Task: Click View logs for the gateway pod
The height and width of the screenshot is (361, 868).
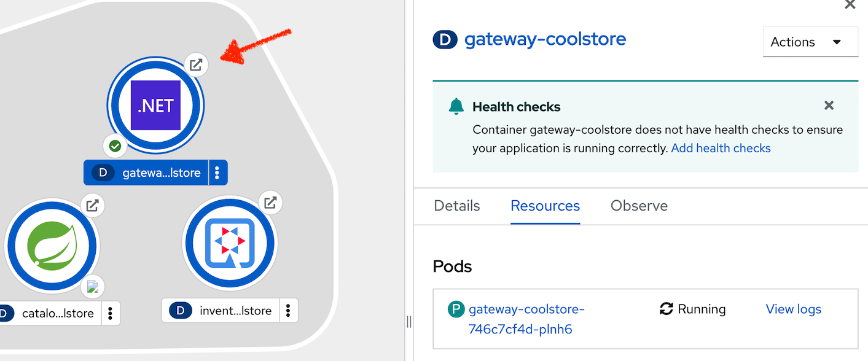Action: (x=793, y=309)
